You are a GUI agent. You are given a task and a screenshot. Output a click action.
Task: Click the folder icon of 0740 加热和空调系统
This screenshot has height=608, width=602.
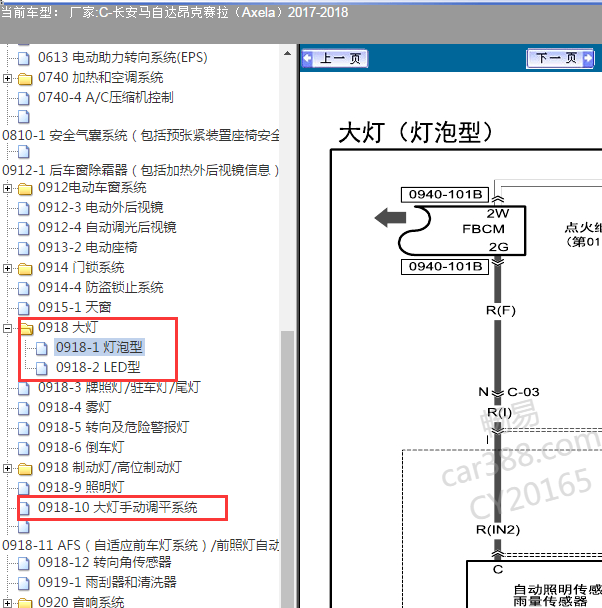25,78
